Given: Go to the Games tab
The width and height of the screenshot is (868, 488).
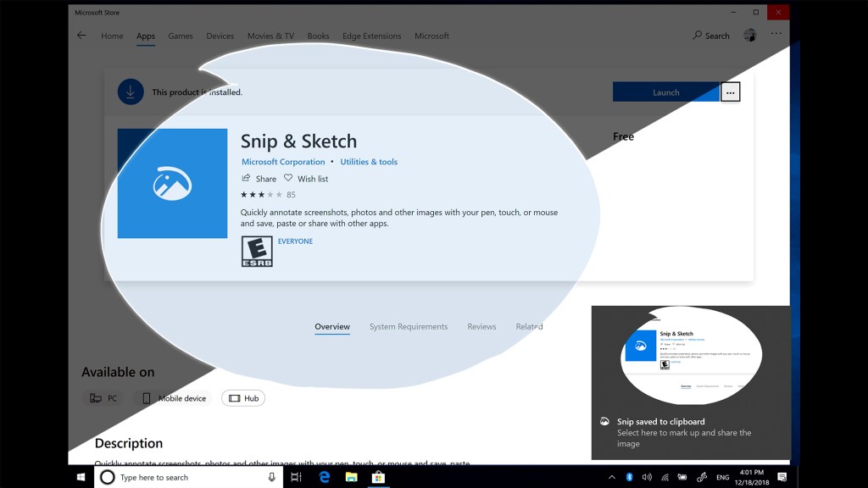Looking at the screenshot, I should click(x=180, y=36).
